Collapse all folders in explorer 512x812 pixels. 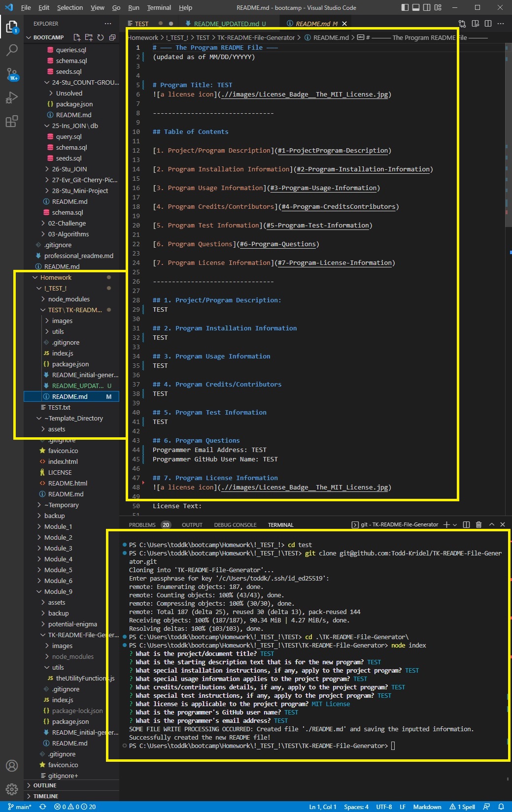point(112,37)
